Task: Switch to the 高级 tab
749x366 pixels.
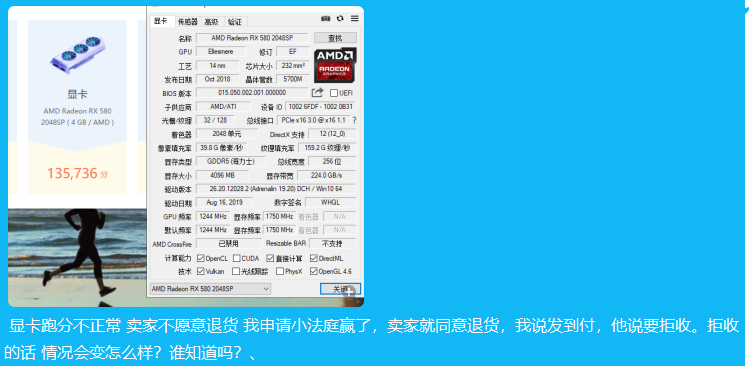Action: pos(211,22)
